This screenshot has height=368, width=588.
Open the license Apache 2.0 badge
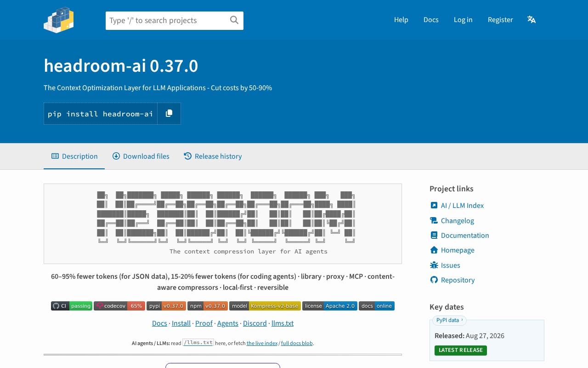[330, 306]
